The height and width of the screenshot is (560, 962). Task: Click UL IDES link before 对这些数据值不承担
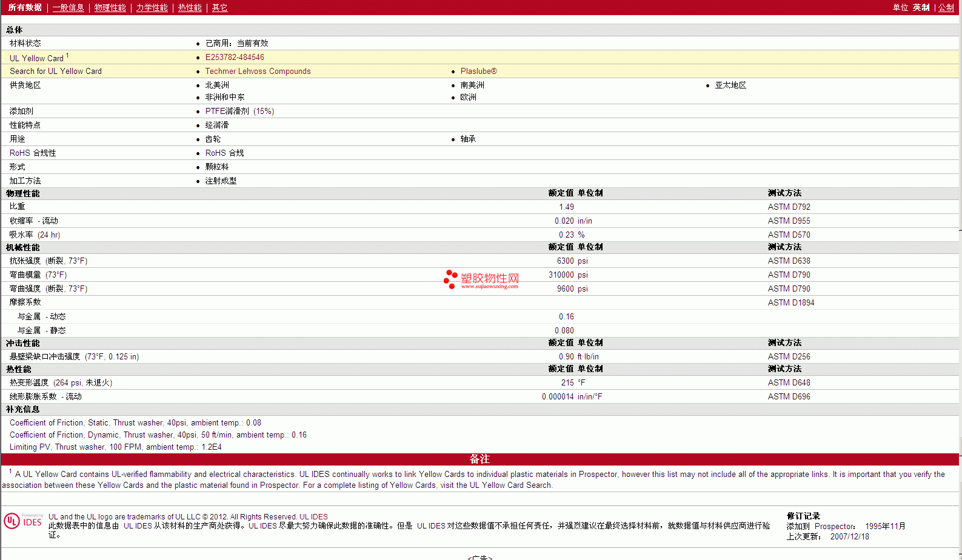coord(430,526)
